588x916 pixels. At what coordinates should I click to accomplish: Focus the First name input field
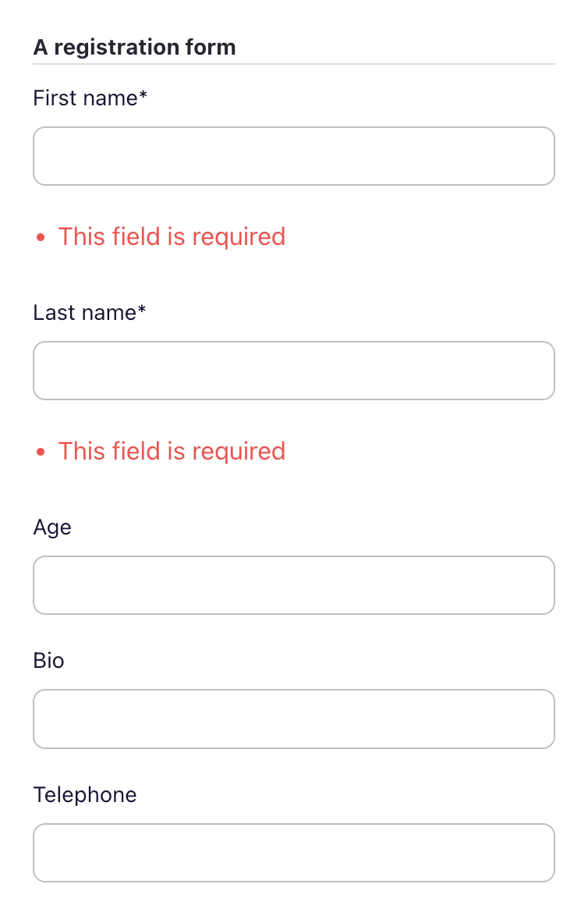(x=294, y=156)
